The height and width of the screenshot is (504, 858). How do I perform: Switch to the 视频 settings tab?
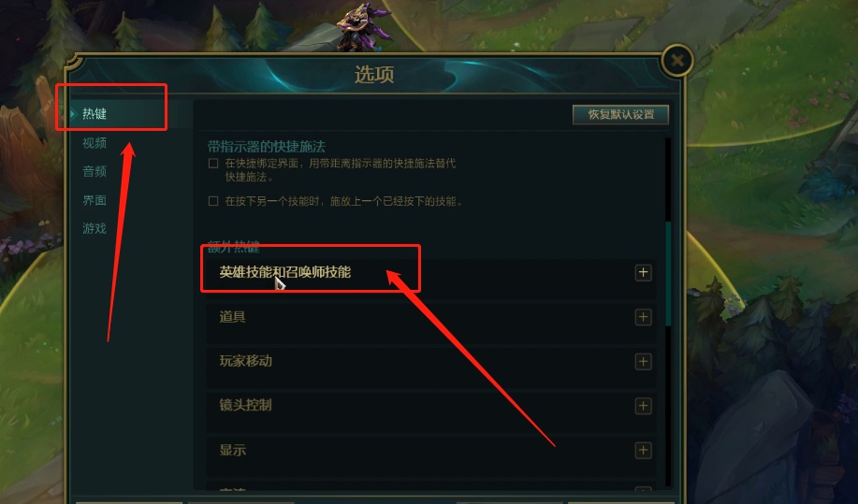95,143
